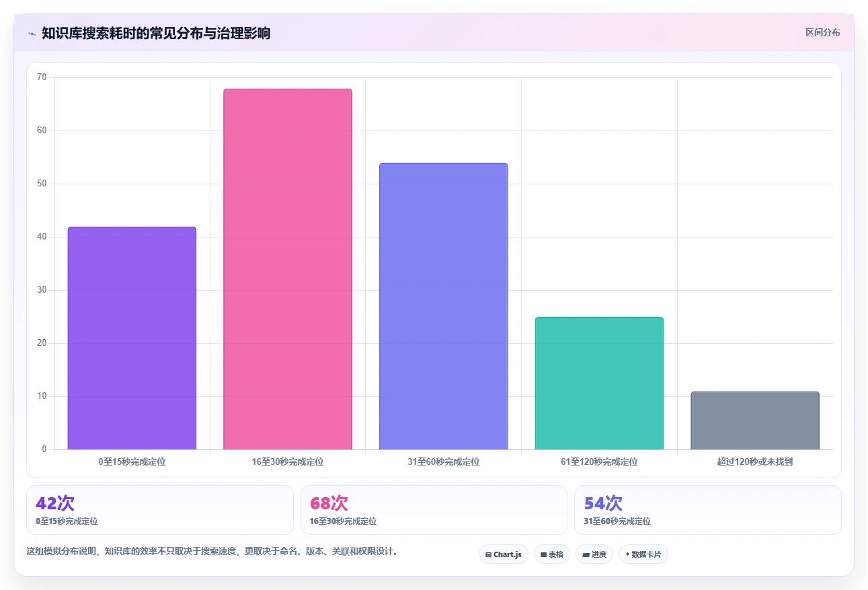Click the footer note starting 这组模拟分布说明

pos(214,551)
